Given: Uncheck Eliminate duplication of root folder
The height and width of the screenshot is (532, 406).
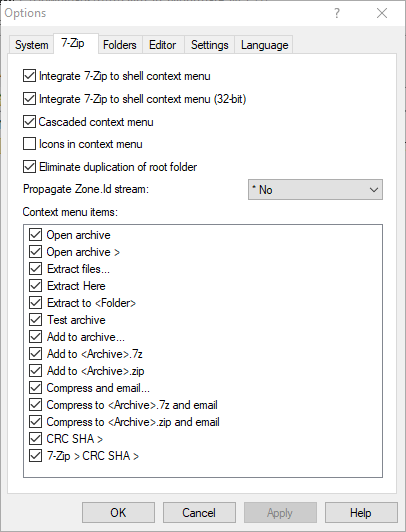Looking at the screenshot, I should tap(30, 167).
